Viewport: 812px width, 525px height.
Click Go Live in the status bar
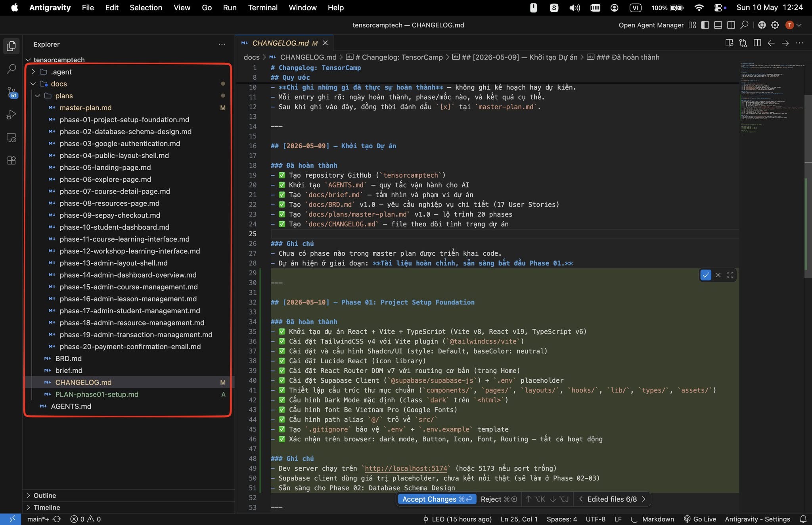click(x=700, y=519)
